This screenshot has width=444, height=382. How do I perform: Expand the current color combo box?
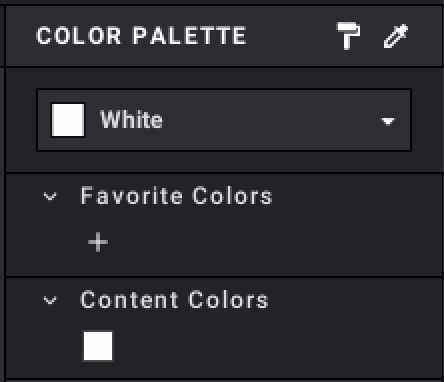click(224, 120)
